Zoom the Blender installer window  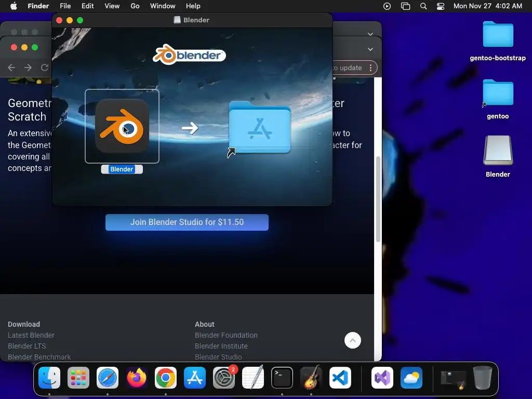[x=80, y=20]
